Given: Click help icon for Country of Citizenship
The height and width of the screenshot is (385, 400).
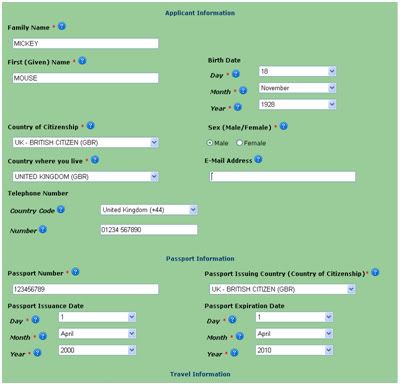Looking at the screenshot, I should coord(91,126).
